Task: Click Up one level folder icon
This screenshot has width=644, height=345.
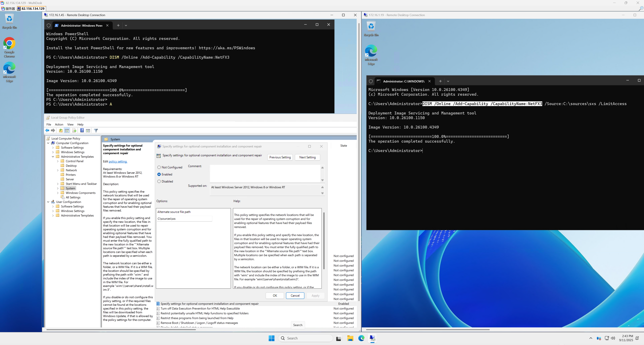Action: (x=61, y=130)
